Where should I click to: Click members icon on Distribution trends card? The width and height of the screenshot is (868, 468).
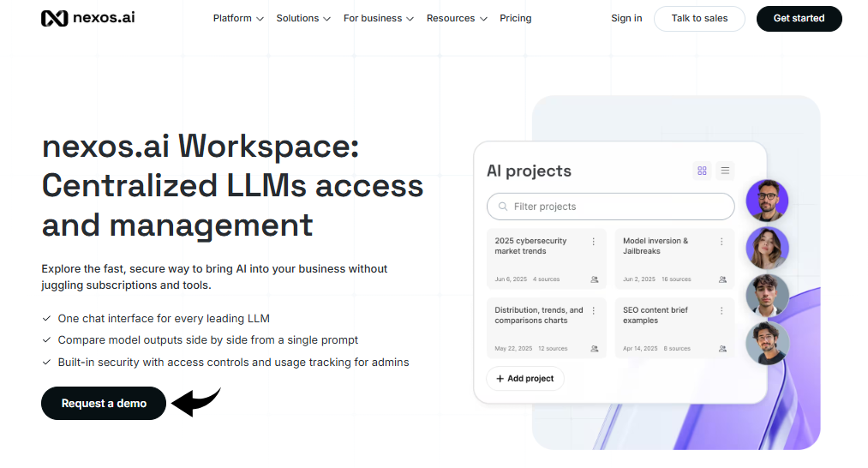(595, 348)
